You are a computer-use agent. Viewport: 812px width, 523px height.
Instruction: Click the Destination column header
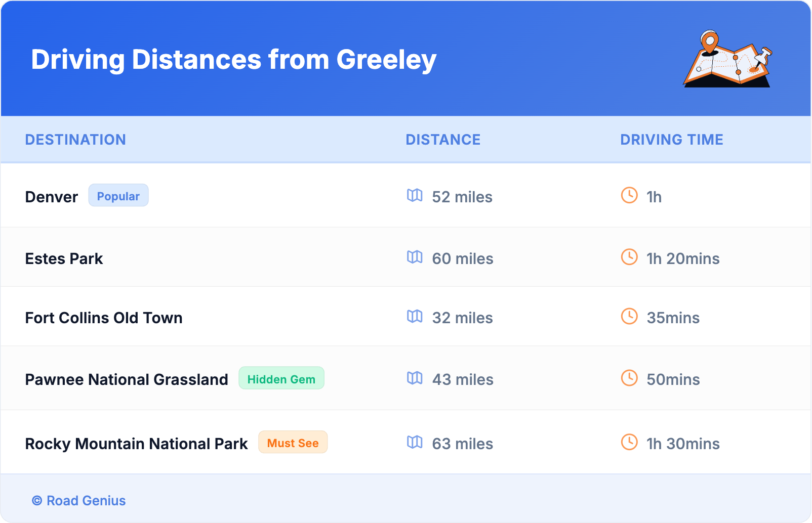pyautogui.click(x=75, y=140)
